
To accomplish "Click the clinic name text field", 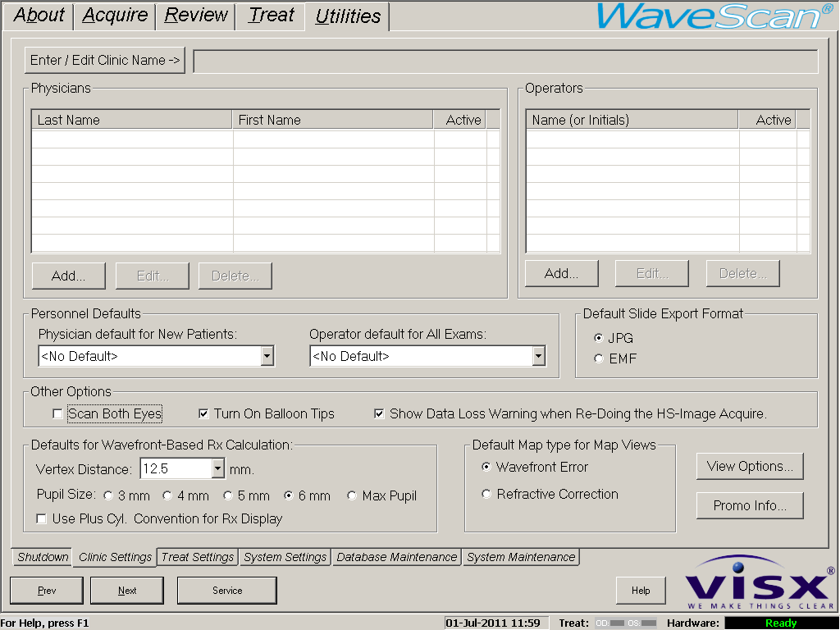I will pyautogui.click(x=505, y=61).
